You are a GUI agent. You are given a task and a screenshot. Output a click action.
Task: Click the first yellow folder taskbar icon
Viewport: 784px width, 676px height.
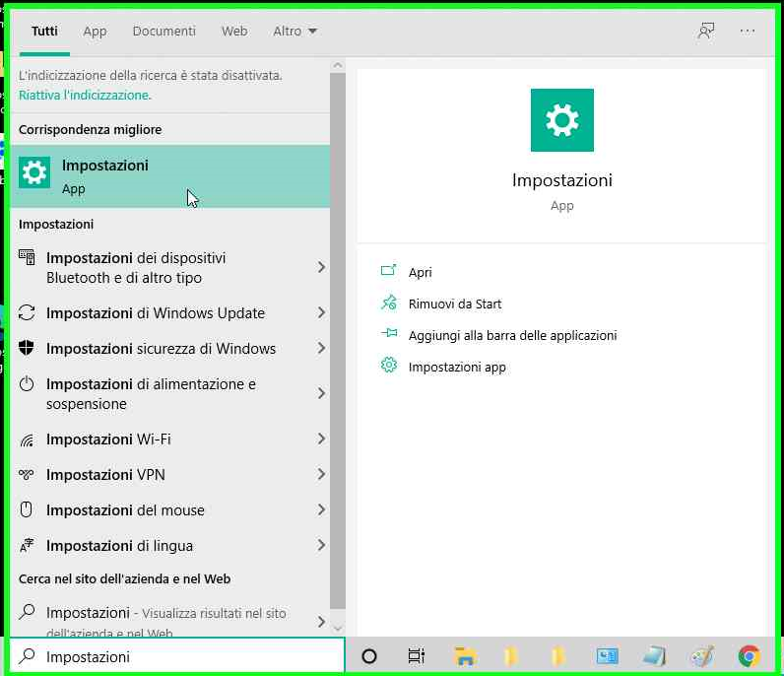coord(511,656)
